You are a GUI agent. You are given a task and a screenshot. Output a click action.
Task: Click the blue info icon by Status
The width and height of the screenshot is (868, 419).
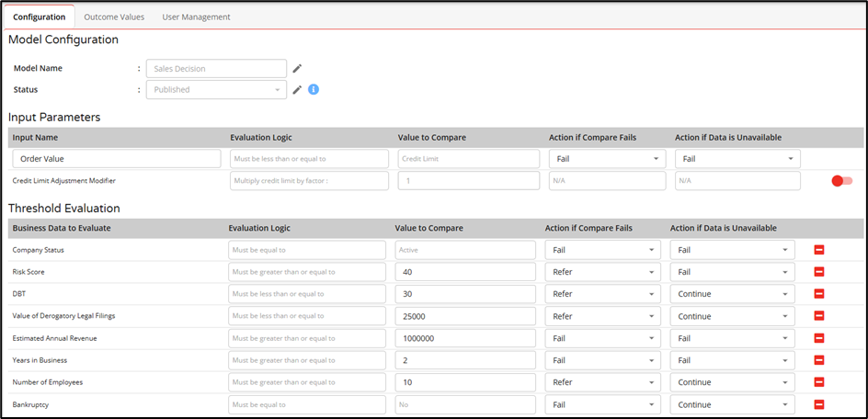pyautogui.click(x=314, y=89)
